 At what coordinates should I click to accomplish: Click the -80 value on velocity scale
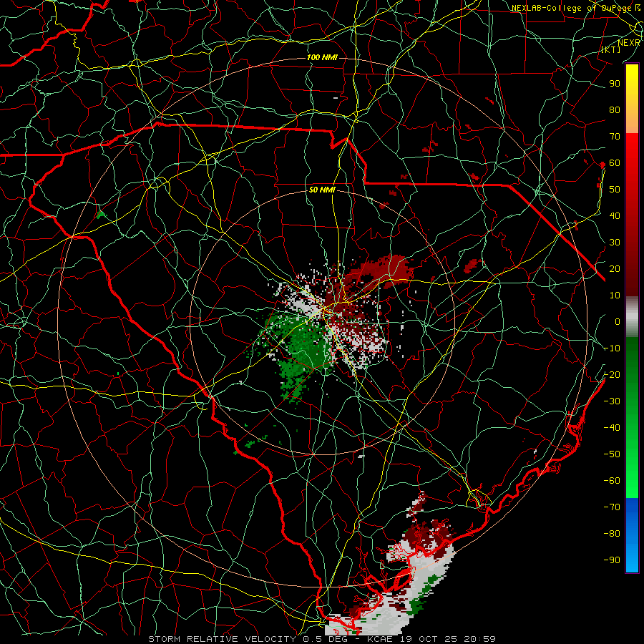pos(612,534)
